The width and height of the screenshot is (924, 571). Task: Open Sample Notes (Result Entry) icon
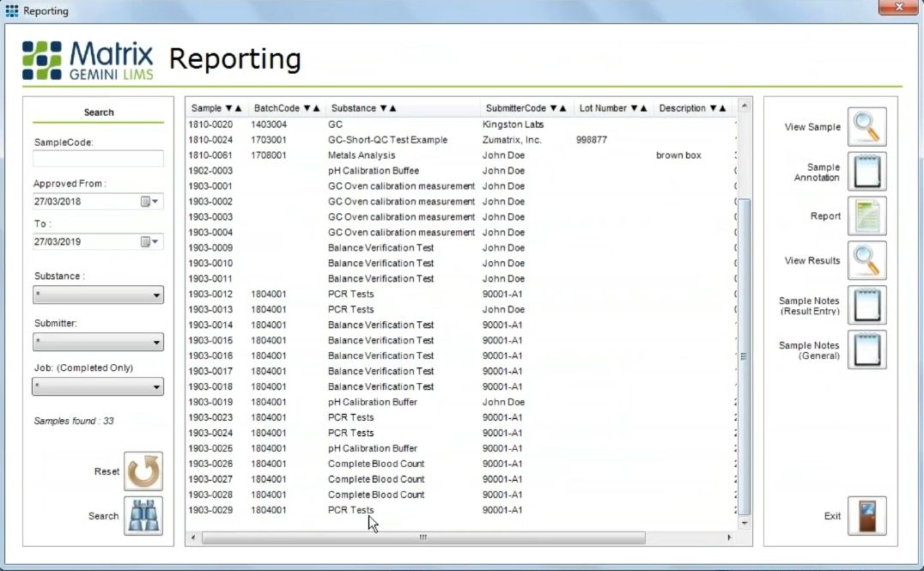[x=866, y=305]
